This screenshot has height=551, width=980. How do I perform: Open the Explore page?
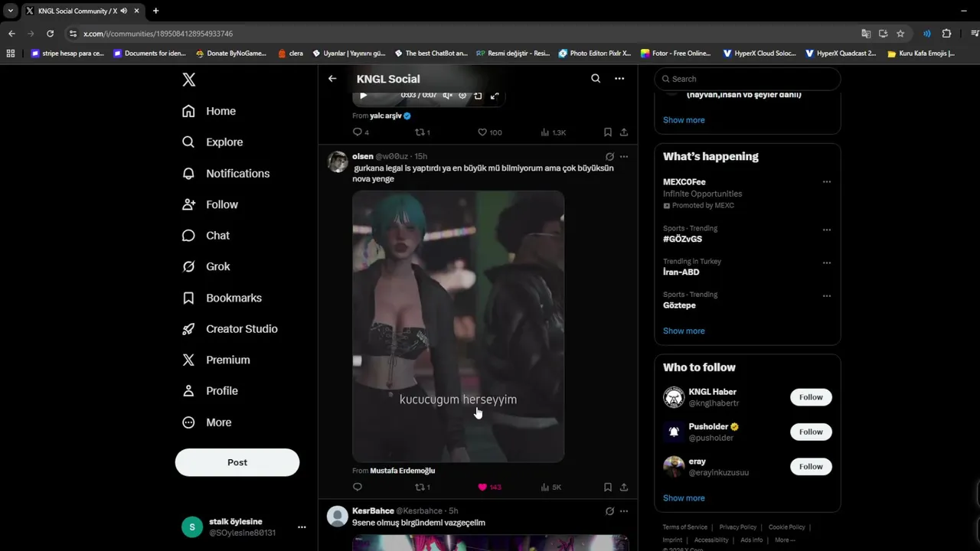(212, 142)
